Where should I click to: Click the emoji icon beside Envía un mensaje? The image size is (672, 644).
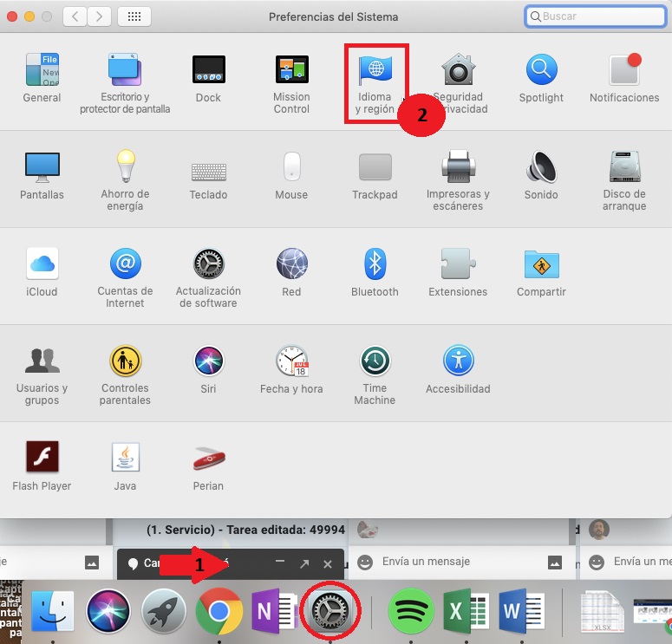(365, 563)
